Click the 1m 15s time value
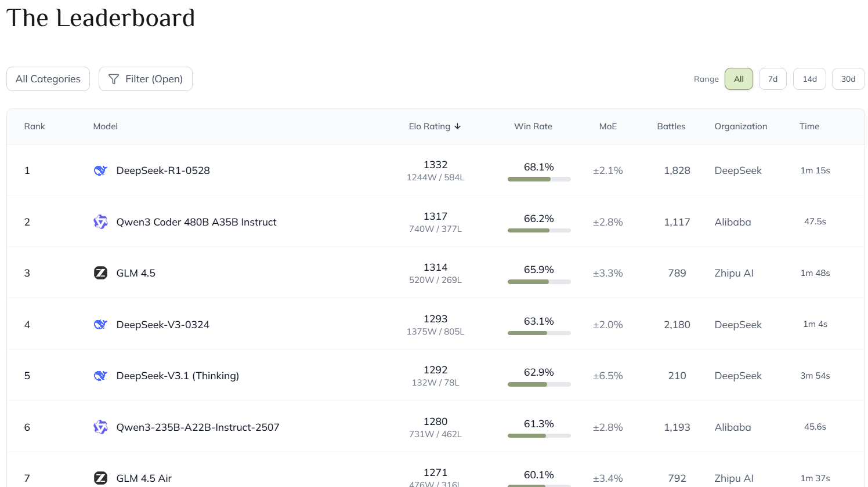The width and height of the screenshot is (868, 487). pyautogui.click(x=815, y=170)
